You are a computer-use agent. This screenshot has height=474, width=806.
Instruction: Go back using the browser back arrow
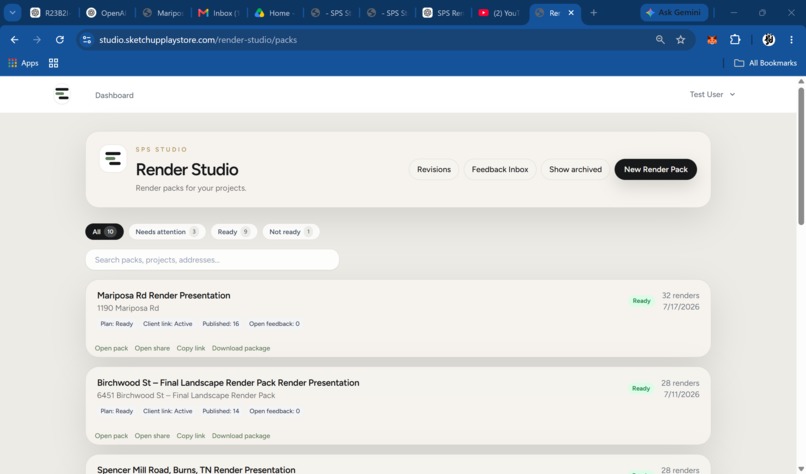pos(14,40)
